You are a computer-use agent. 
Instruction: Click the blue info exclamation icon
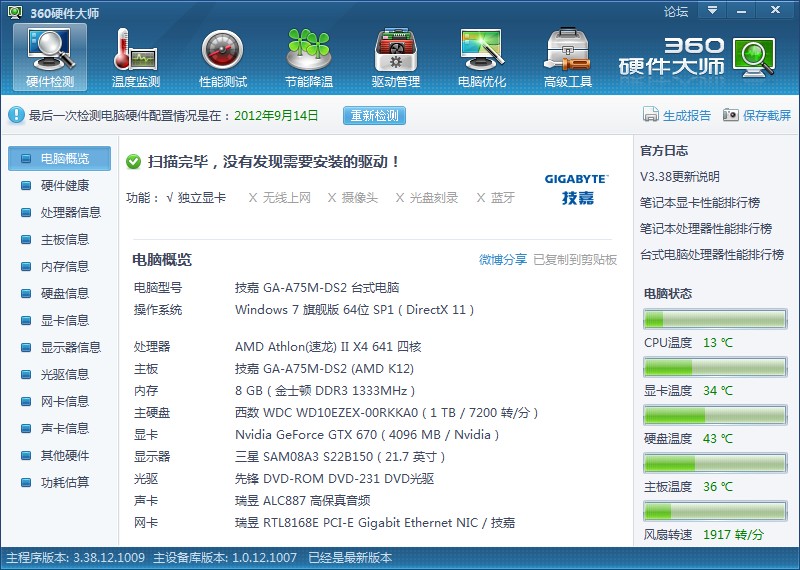point(16,115)
